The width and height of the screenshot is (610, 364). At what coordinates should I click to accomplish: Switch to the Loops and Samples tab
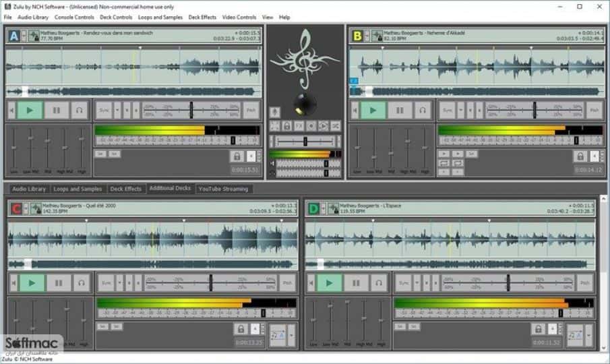point(78,189)
